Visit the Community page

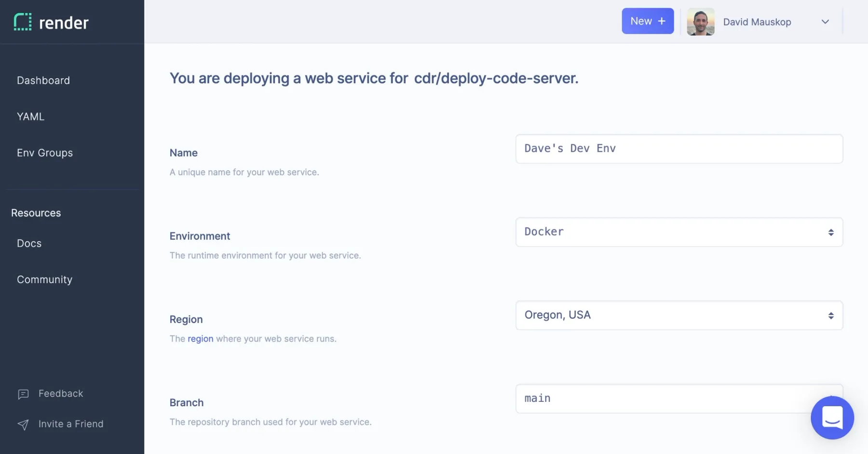pyautogui.click(x=44, y=279)
